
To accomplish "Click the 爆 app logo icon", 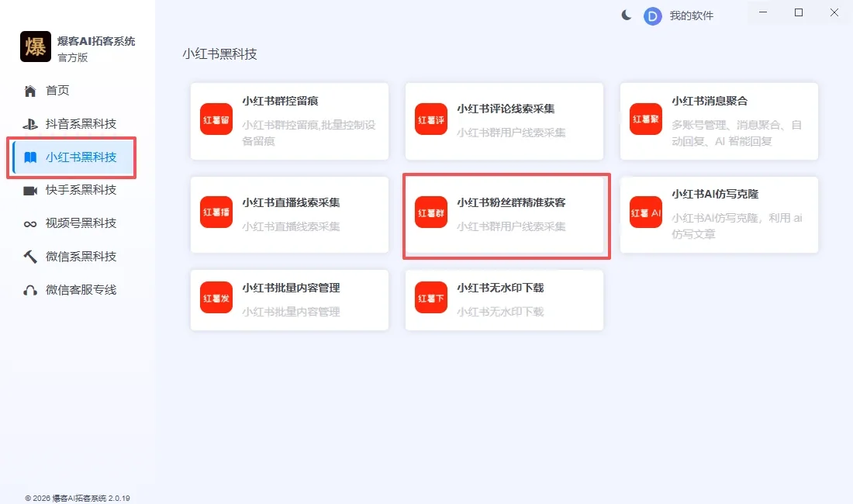I will (x=36, y=47).
